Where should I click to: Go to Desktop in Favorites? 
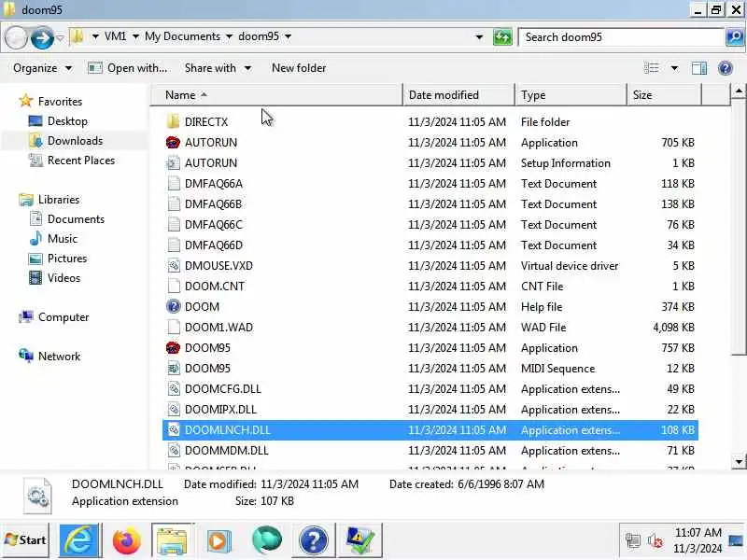coord(58,121)
